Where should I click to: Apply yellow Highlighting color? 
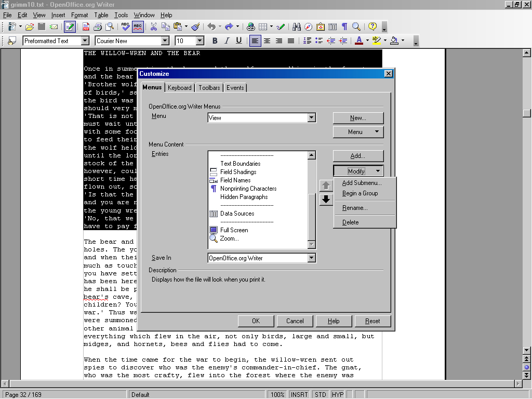[377, 41]
